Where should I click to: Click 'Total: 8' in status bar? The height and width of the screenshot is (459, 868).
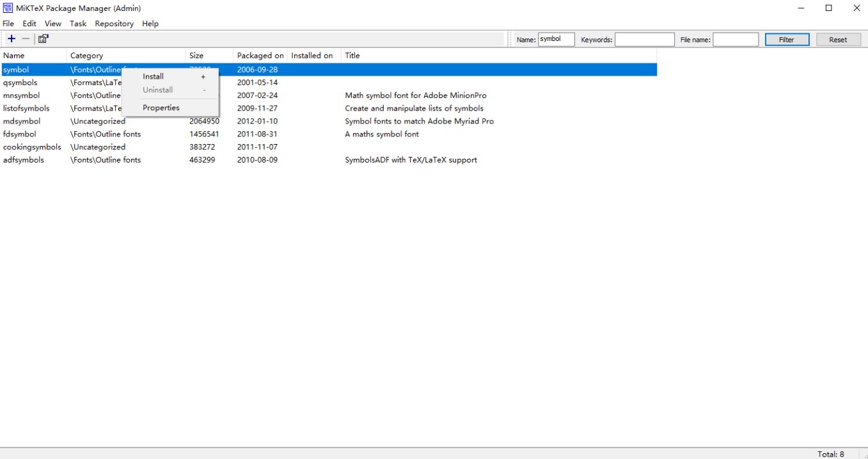(830, 454)
